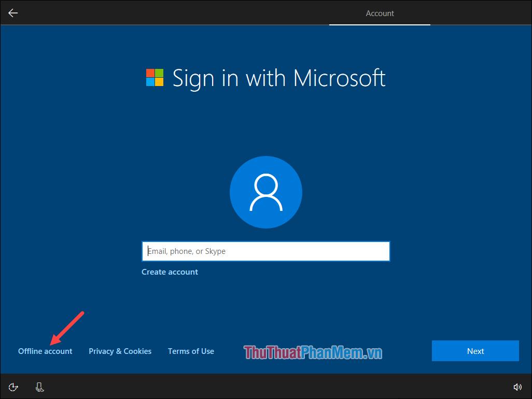Image resolution: width=532 pixels, height=399 pixels.
Task: Mute audio using the speaker icon
Action: (x=517, y=387)
